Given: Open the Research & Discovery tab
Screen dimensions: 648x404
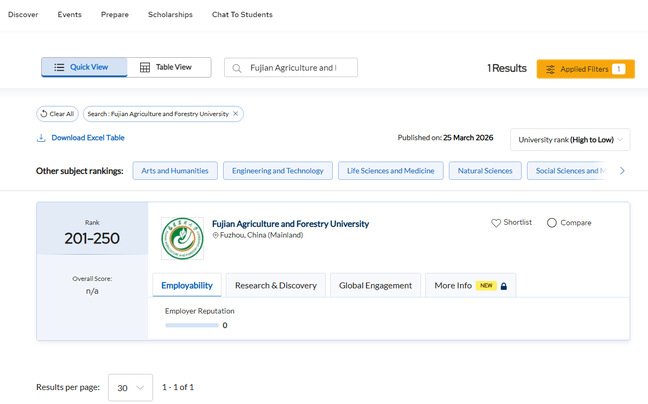Looking at the screenshot, I should tap(275, 285).
